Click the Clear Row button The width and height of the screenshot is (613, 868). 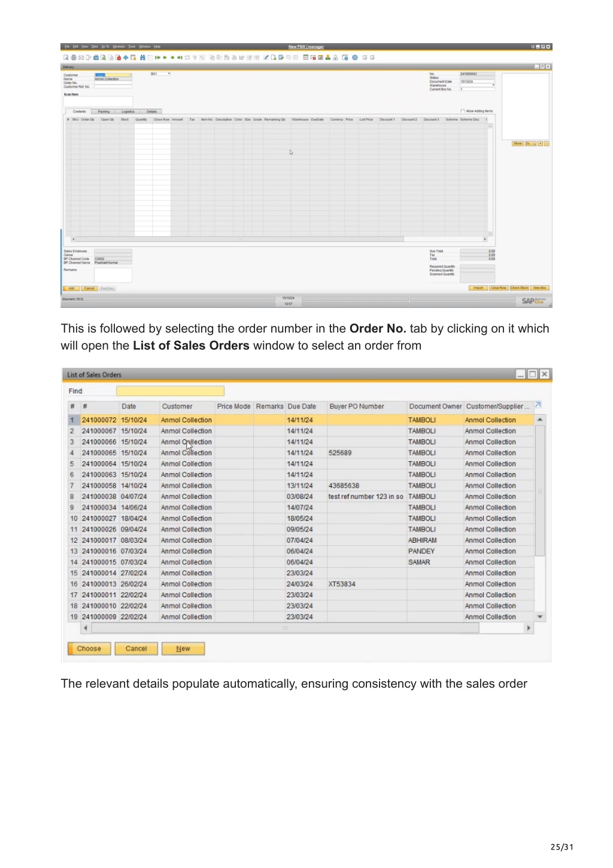pos(499,288)
